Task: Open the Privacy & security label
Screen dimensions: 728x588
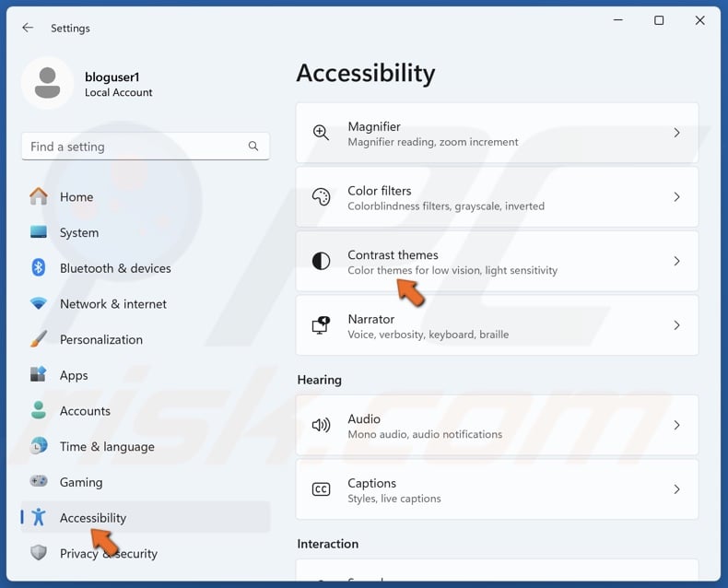Action: [109, 554]
